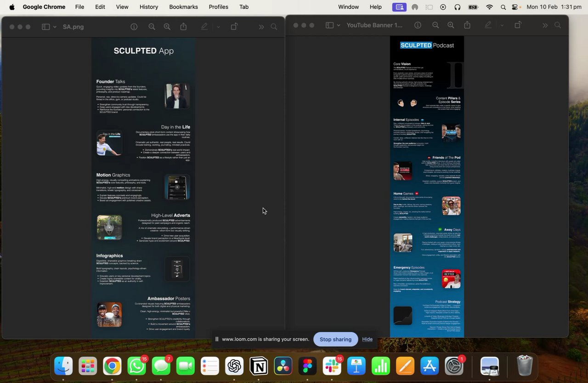Open Figma from the Dock
The width and height of the screenshot is (588, 383).
[307, 366]
